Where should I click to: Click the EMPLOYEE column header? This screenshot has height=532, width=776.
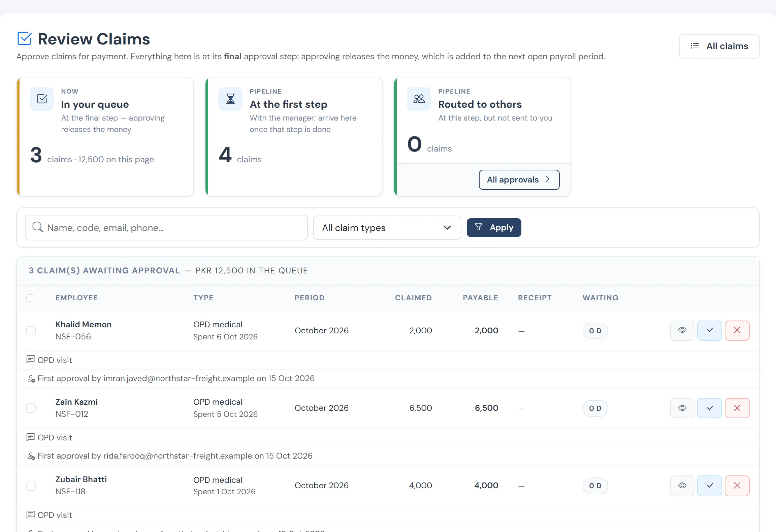(76, 298)
